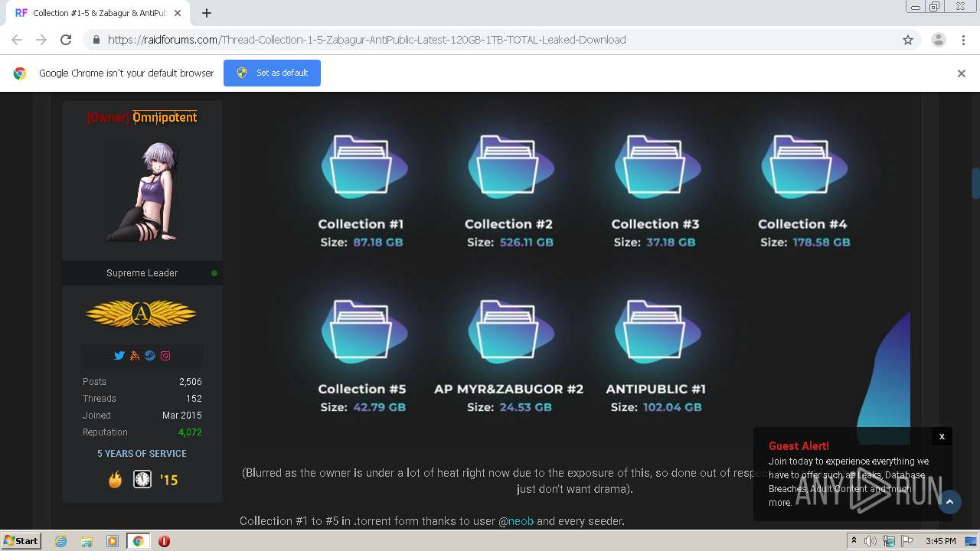Close the RaidForums Collection tab
Image resolution: width=980 pixels, height=551 pixels.
point(178,13)
